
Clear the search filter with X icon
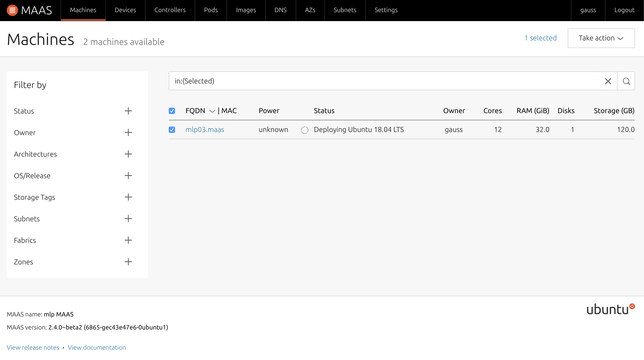tap(608, 81)
